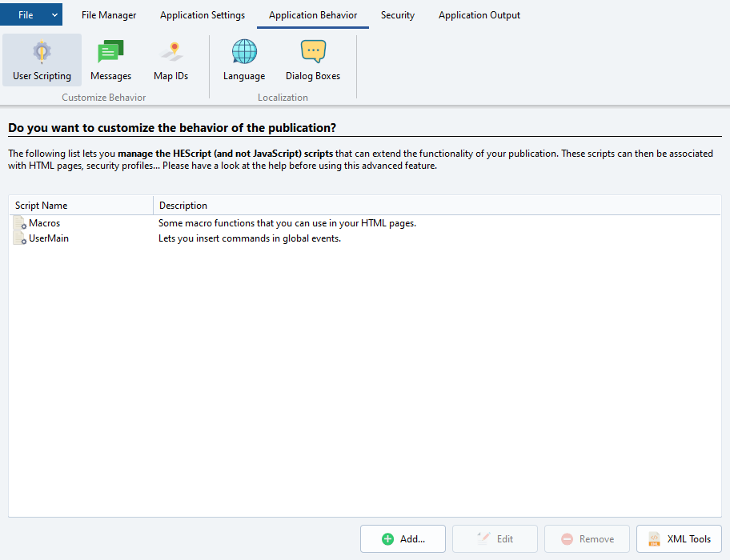Expand the File menu dropdown arrow

(x=54, y=15)
